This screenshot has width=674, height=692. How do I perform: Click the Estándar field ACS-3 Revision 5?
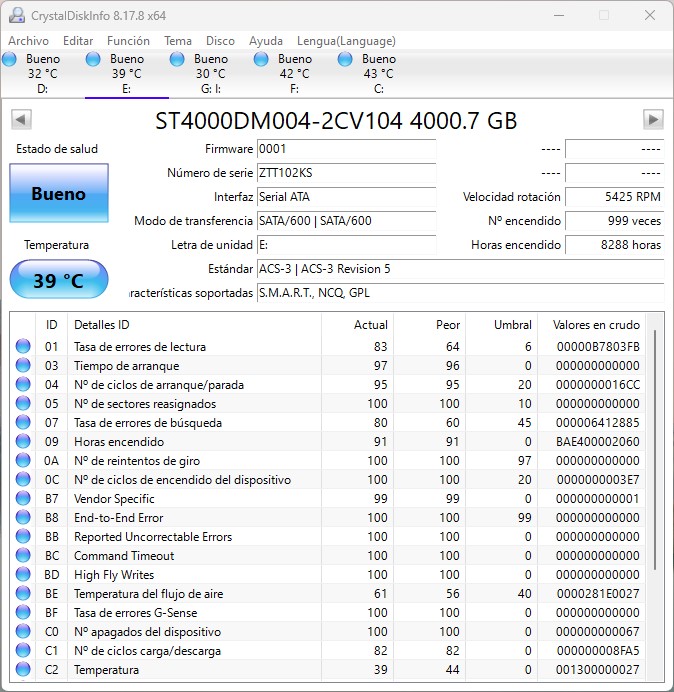460,269
